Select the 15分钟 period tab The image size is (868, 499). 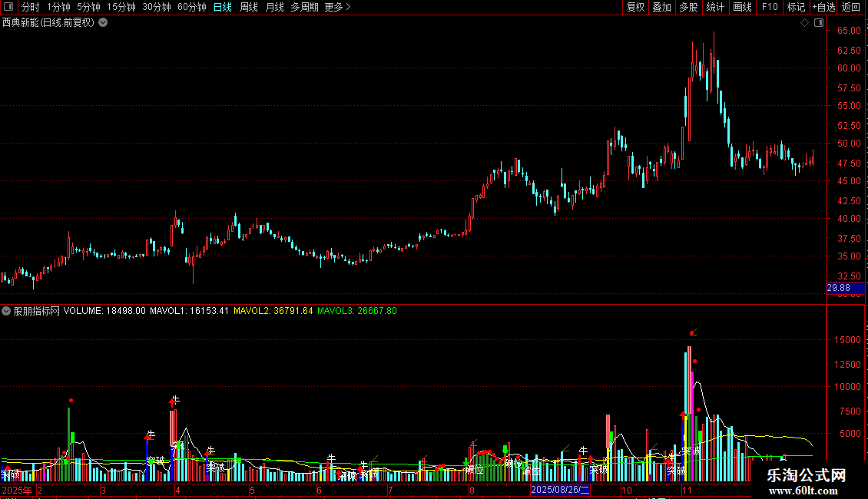(x=121, y=7)
